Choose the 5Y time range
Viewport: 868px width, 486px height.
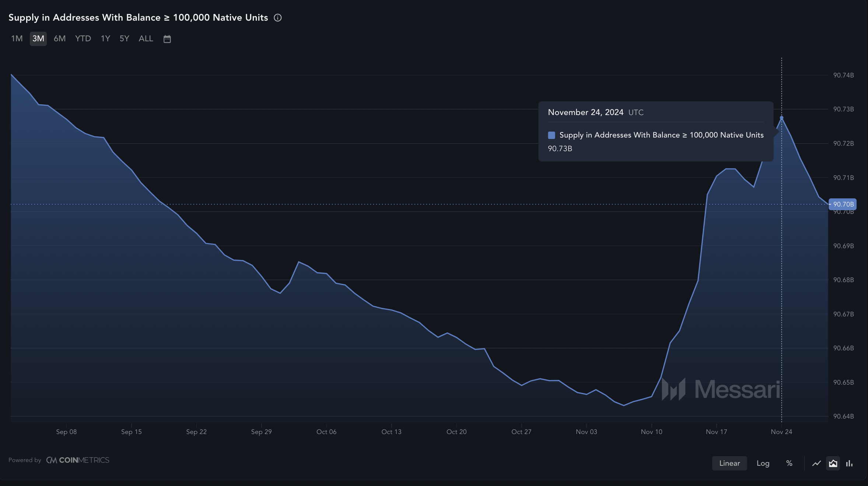pos(124,39)
